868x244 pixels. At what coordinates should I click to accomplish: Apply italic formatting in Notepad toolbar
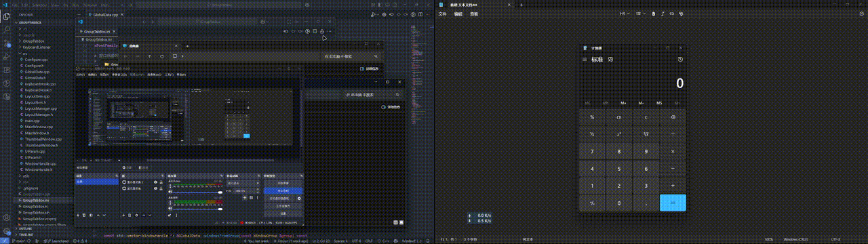coord(663,13)
